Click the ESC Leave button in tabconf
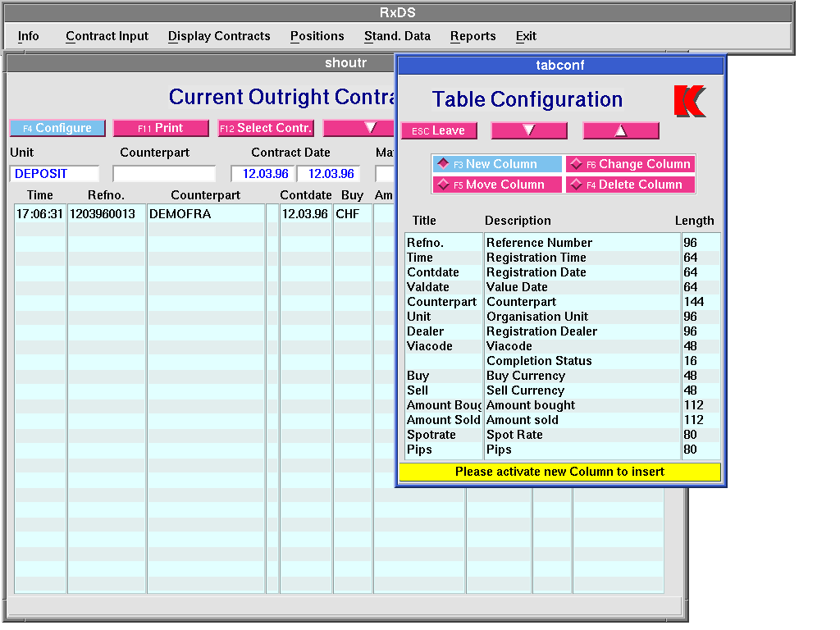This screenshot has height=630, width=840. pos(439,130)
